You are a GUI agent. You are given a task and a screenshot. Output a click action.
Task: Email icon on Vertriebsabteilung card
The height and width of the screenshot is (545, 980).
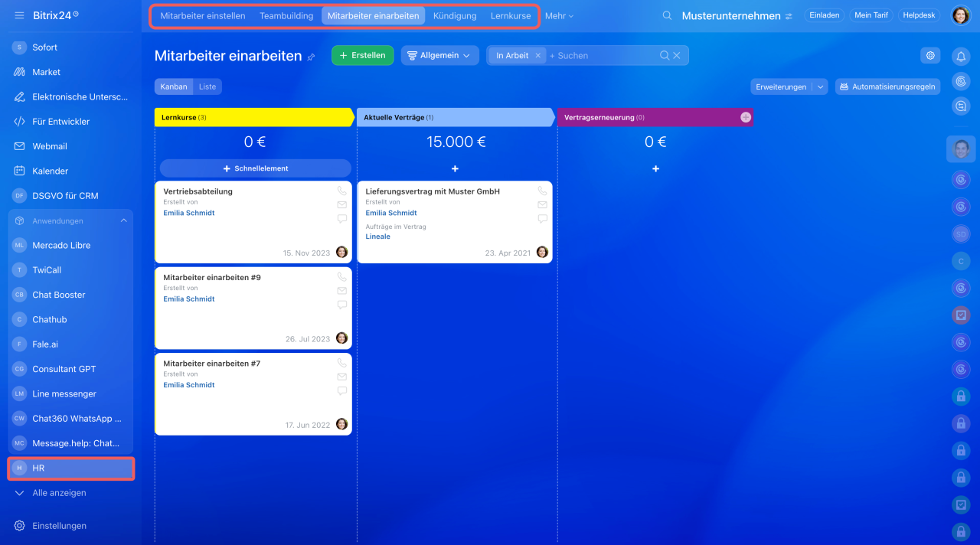[341, 204]
